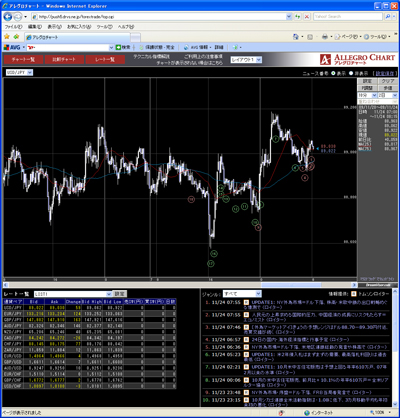Click the news icon next to the 11/24 06:57 headline

tap(246, 339)
